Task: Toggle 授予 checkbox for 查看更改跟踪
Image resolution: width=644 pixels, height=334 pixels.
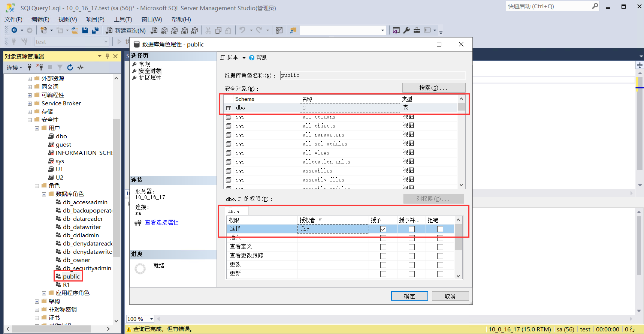Action: [x=383, y=256]
